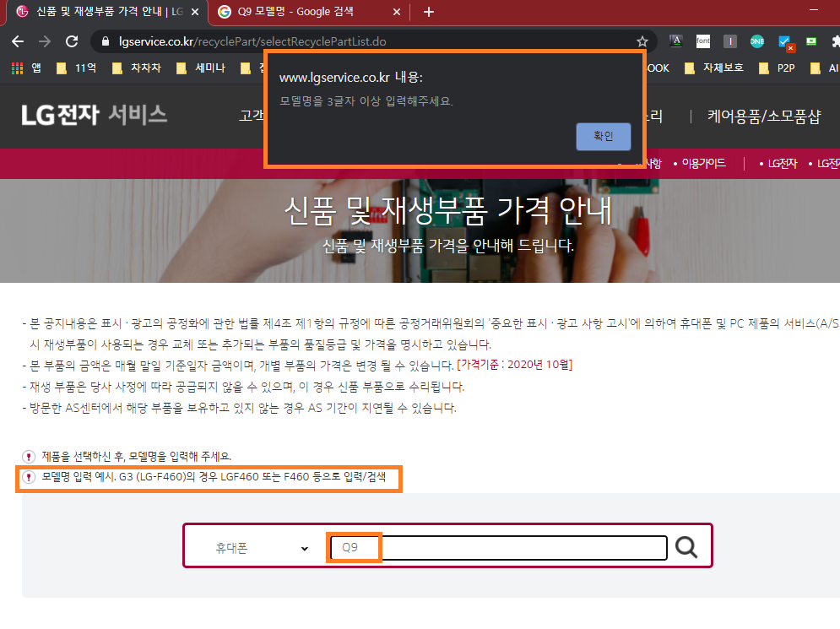Open the 앱 apps shortcut
Image resolution: width=840 pixels, height=629 pixels.
(27, 68)
